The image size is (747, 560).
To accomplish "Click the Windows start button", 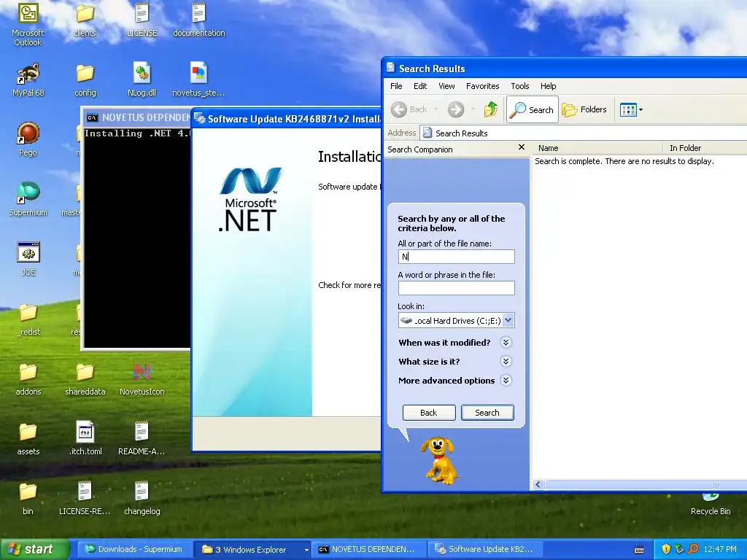I will [x=34, y=550].
